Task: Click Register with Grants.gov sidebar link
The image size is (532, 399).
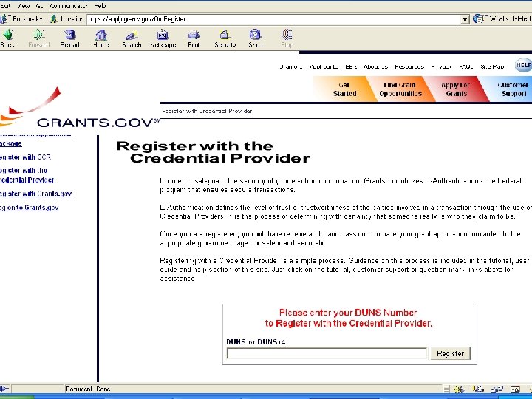Action: point(35,194)
